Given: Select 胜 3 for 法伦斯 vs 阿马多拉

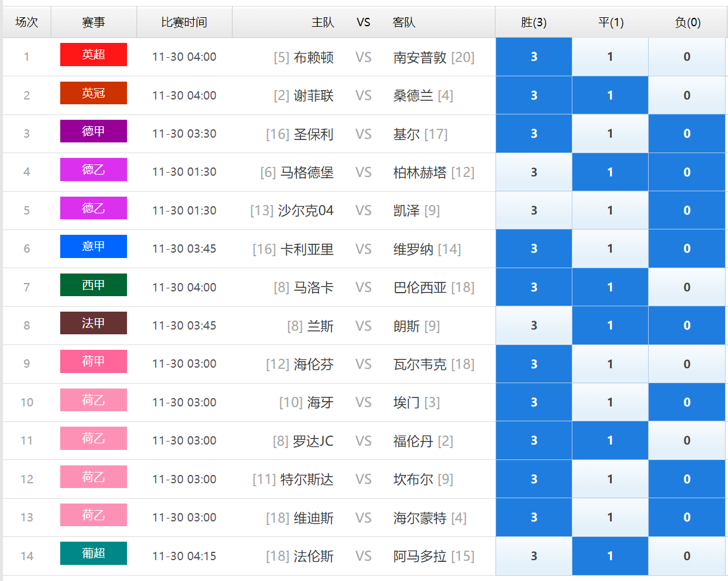Looking at the screenshot, I should pyautogui.click(x=534, y=556).
